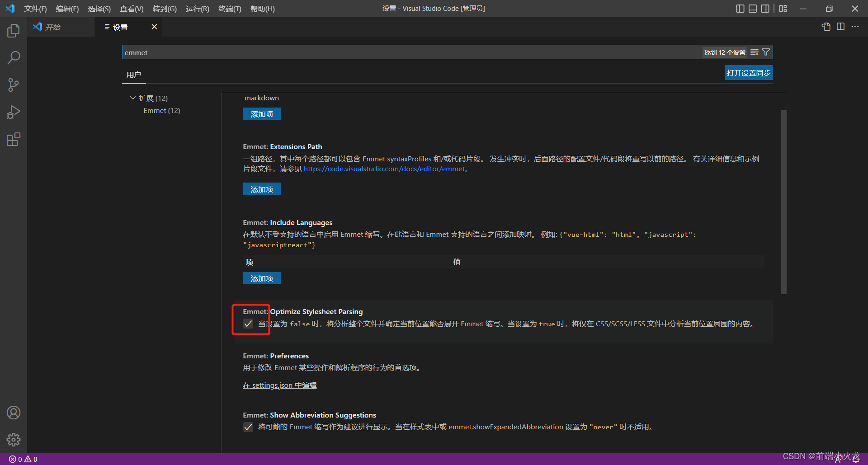Uncheck Show Abbreviation Suggestions checkbox
868x465 pixels.
point(248,427)
